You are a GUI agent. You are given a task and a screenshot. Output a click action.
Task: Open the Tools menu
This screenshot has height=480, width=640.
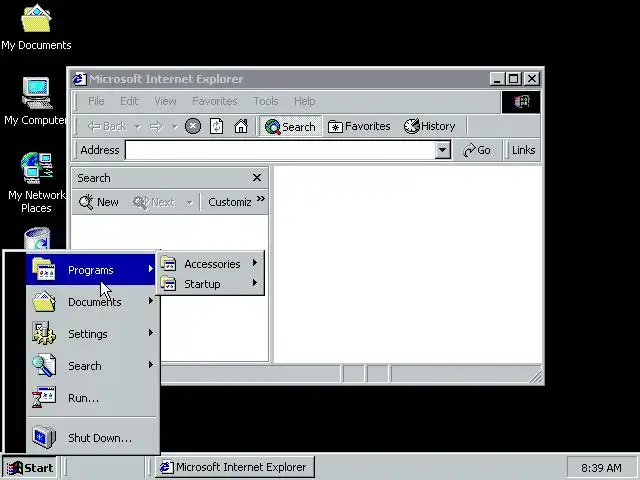click(266, 101)
